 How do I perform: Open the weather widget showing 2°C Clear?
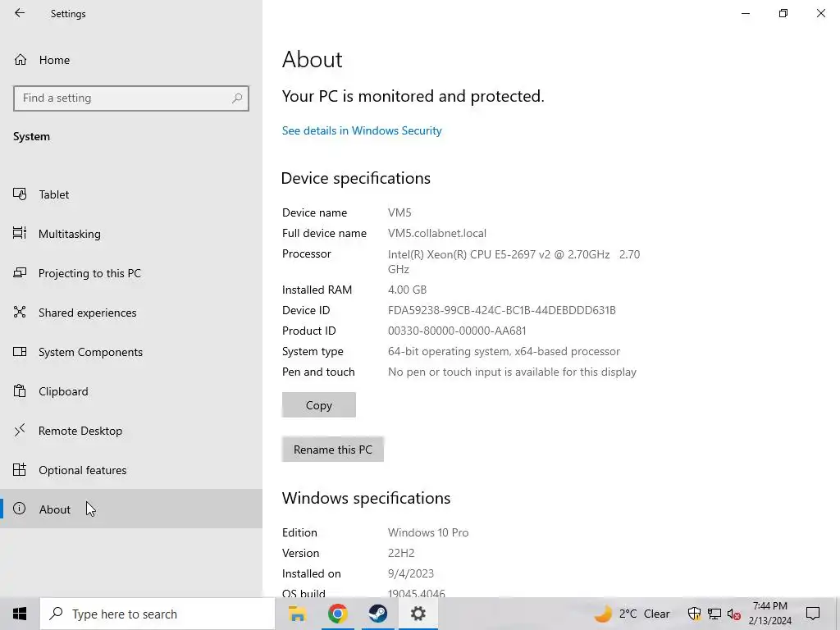632,614
